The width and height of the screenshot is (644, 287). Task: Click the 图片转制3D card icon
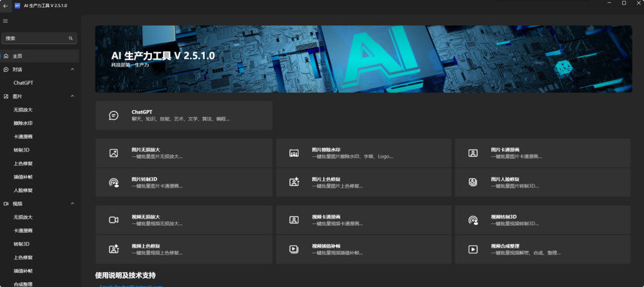click(114, 183)
